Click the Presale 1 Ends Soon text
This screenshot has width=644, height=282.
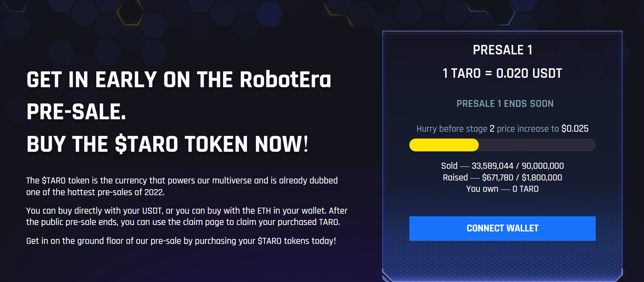(x=505, y=104)
